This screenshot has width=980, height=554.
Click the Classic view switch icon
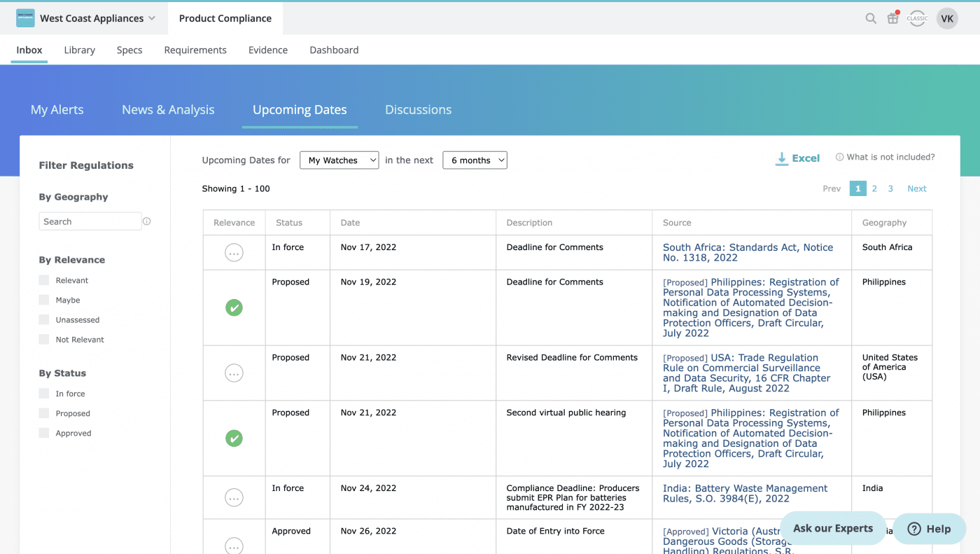(917, 19)
